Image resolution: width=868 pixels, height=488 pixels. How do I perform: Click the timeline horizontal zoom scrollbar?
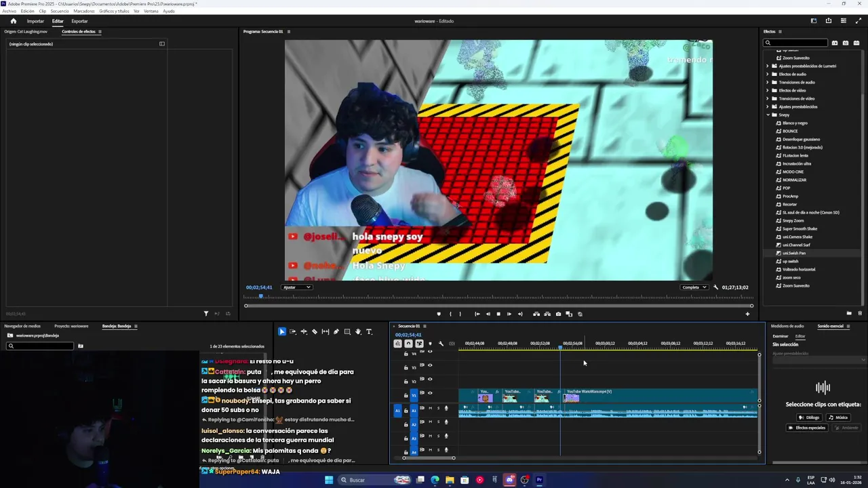pyautogui.click(x=429, y=458)
